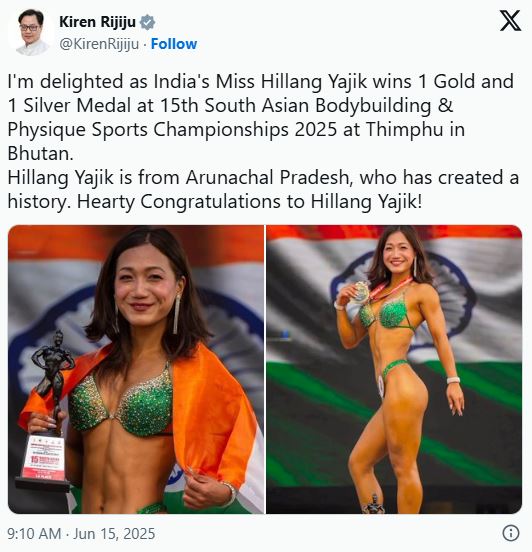Image resolution: width=532 pixels, height=552 pixels.
Task: Click the X logo icon
Action: tap(510, 21)
